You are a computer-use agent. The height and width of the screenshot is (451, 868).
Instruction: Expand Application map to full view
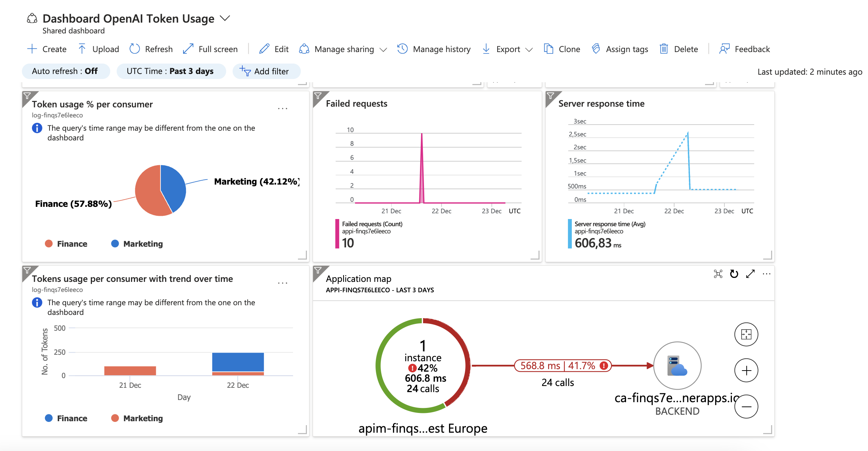750,274
